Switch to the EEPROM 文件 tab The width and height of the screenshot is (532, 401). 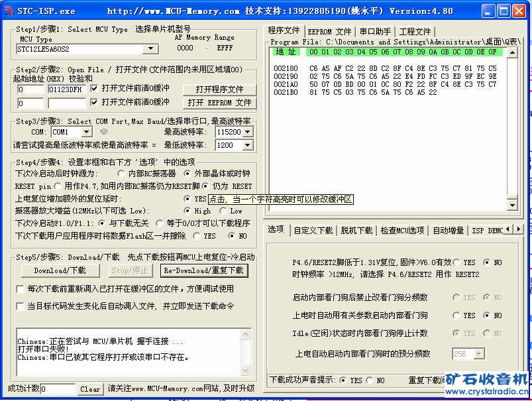click(x=329, y=32)
